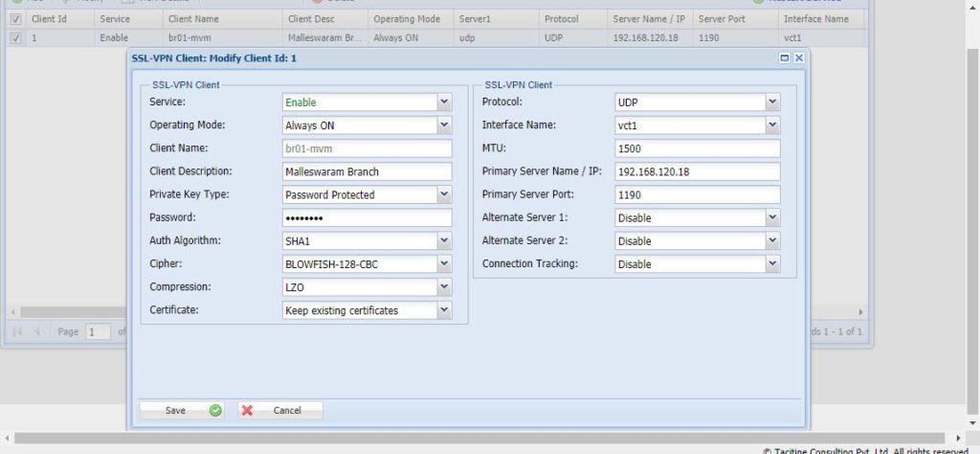Click the Client Description text field
Screen dimensions: 980x454
tap(367, 171)
